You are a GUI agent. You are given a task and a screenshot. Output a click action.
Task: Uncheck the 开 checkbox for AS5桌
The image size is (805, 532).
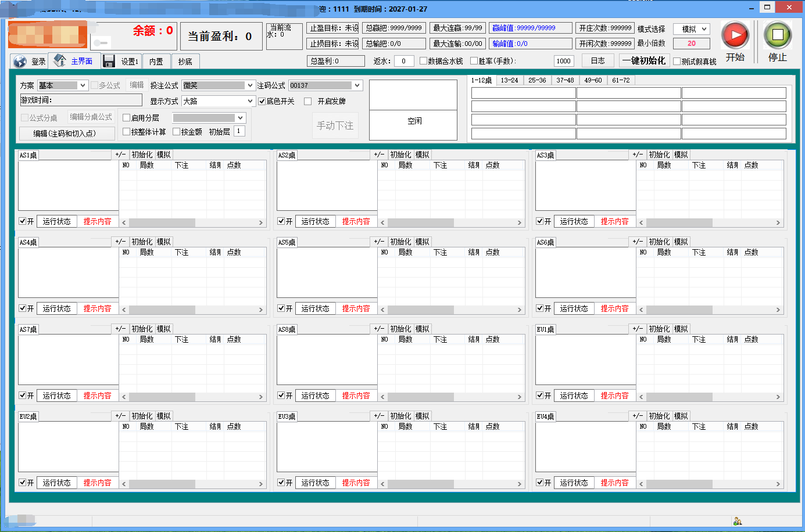281,308
